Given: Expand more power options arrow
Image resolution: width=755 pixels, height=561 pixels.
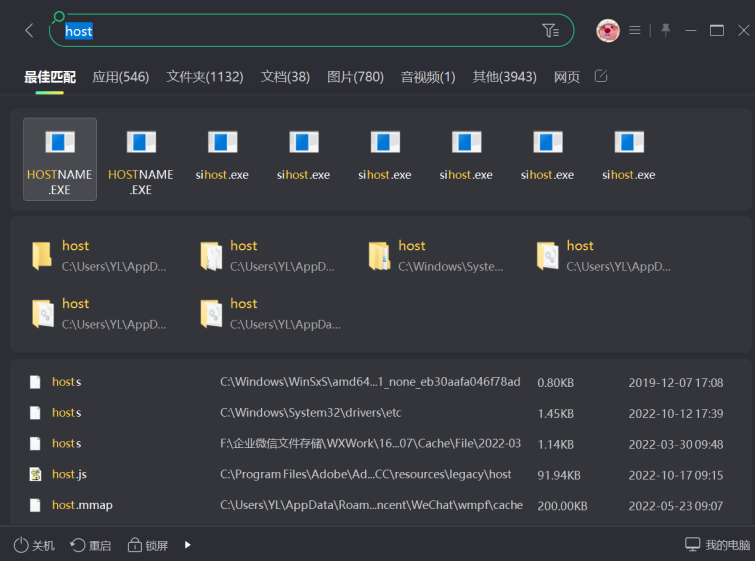Looking at the screenshot, I should pos(187,545).
